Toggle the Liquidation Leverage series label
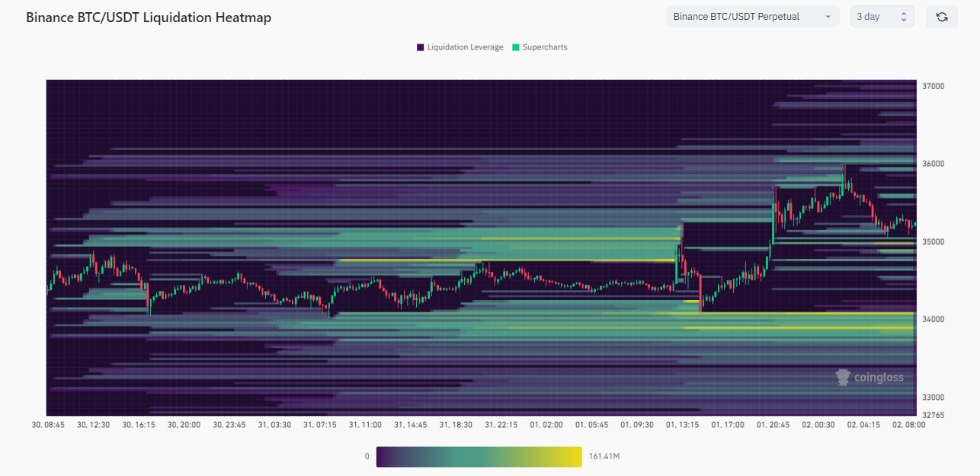980x476 pixels. pos(465,47)
